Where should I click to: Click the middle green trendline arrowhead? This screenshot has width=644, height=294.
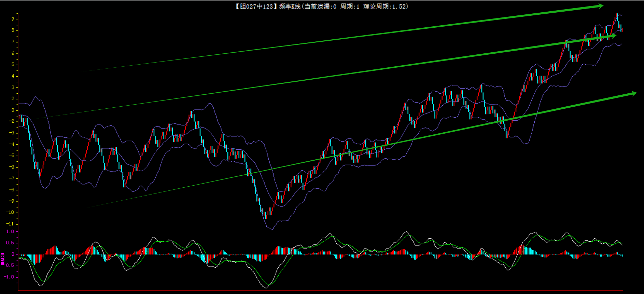(613, 36)
